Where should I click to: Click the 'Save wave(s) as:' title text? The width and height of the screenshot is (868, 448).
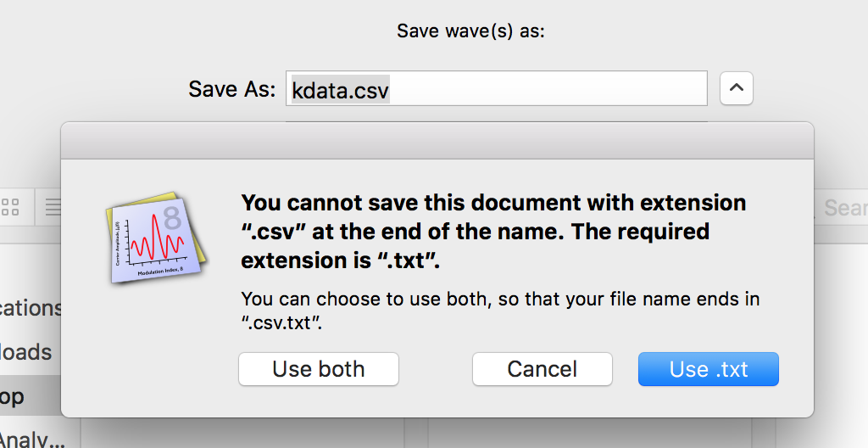click(470, 31)
